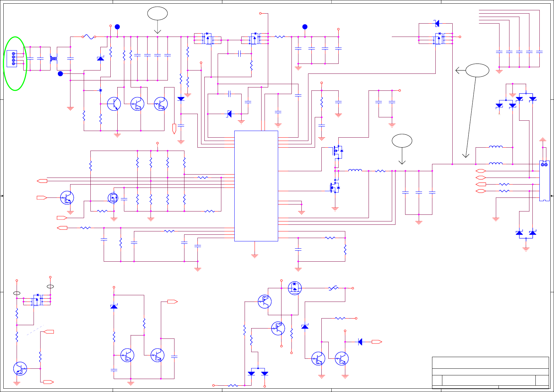The image size is (554, 392).
Task: Select the blue test-point dot below the input choke
Action: coord(60,74)
